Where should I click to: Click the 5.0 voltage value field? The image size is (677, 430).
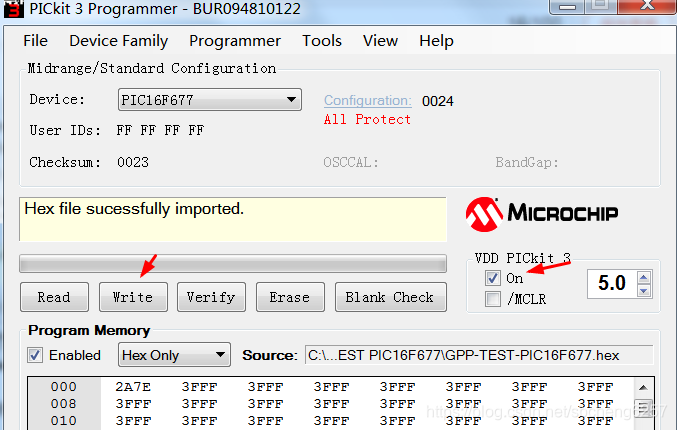(x=612, y=284)
